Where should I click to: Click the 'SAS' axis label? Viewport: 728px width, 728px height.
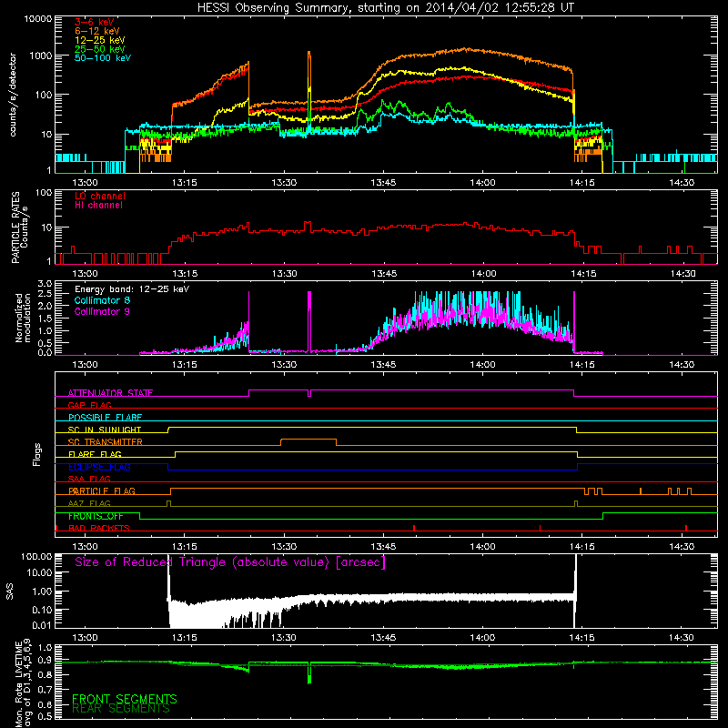tap(10, 591)
